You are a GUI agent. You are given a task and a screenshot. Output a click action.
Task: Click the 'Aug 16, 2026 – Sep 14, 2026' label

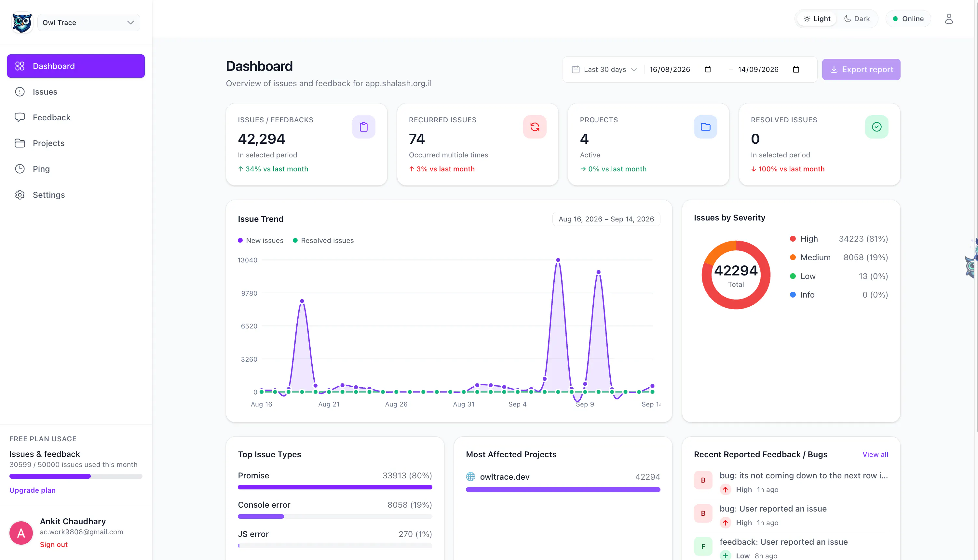click(606, 219)
